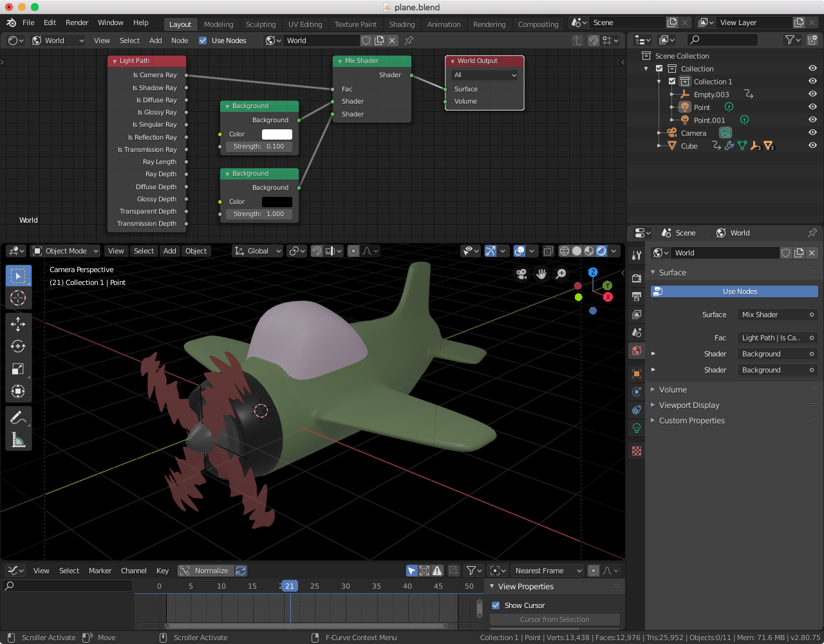This screenshot has width=824, height=644.
Task: Switch to the Shading workspace tab
Action: click(x=402, y=24)
